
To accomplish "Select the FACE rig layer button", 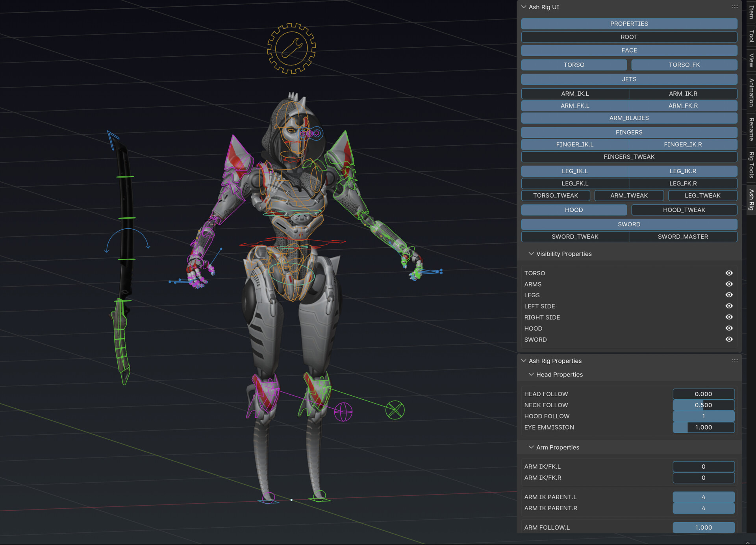I will point(629,50).
